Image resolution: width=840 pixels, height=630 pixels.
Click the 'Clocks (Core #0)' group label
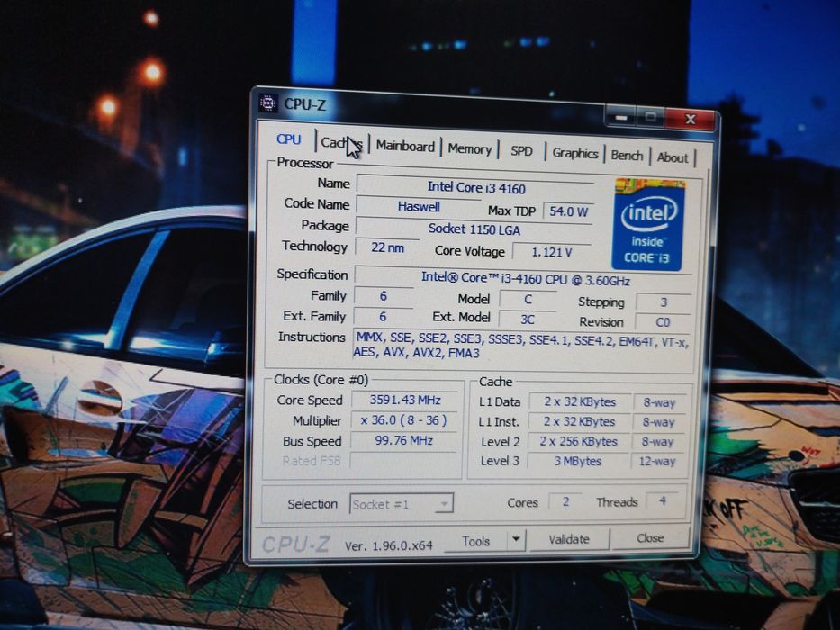(x=321, y=379)
